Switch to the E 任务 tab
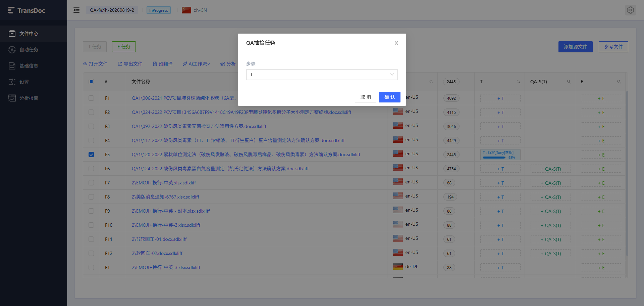 pos(124,47)
